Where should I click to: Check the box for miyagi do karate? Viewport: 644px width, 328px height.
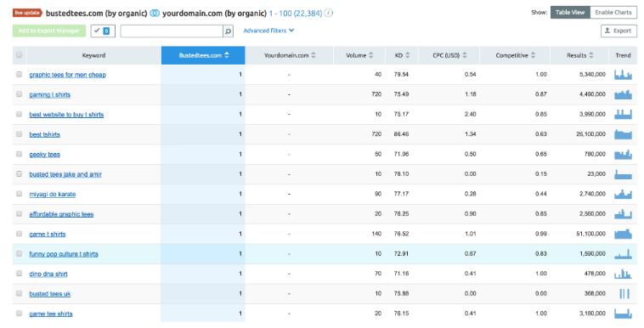pyautogui.click(x=19, y=194)
